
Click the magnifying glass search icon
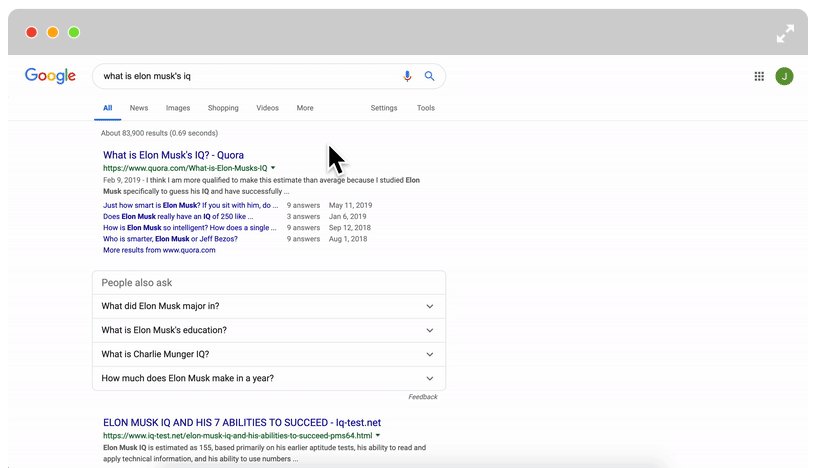(430, 76)
